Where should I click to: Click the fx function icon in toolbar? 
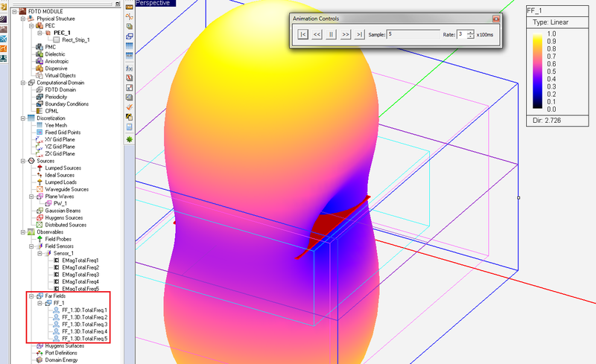tap(129, 68)
